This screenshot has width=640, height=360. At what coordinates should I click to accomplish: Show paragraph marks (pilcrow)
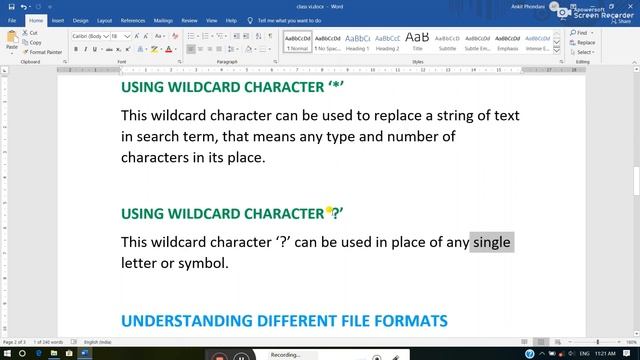[x=270, y=36]
